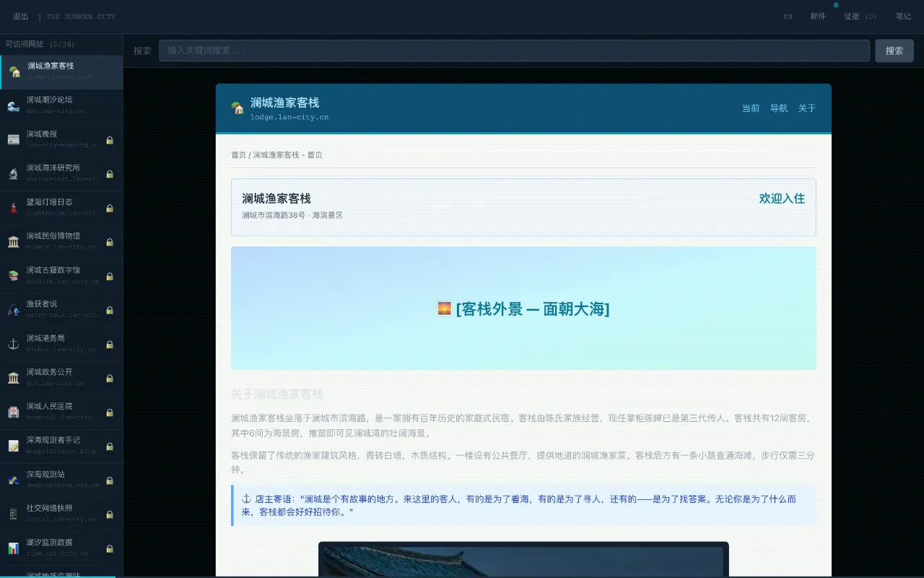
Task: Select the 澜城古籍数字馆 books icon
Action: click(x=13, y=275)
